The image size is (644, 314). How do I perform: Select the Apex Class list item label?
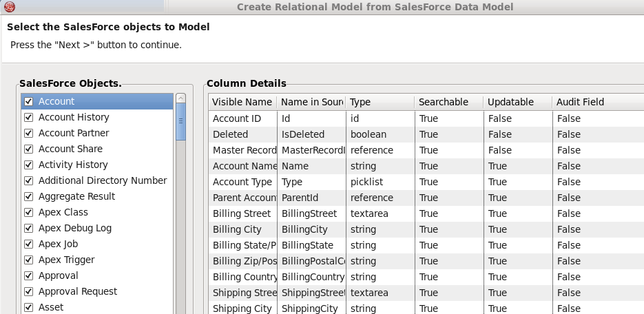pyautogui.click(x=63, y=212)
